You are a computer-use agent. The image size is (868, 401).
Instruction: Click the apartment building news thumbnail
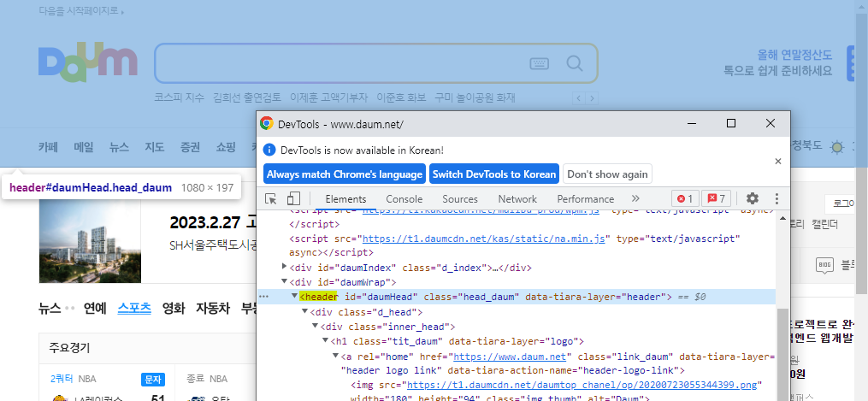click(x=91, y=240)
